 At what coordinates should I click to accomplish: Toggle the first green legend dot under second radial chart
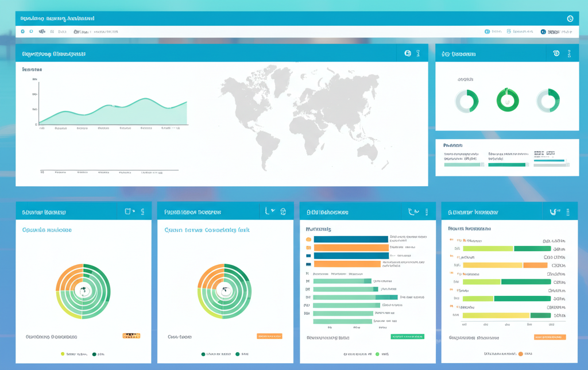[x=203, y=354]
